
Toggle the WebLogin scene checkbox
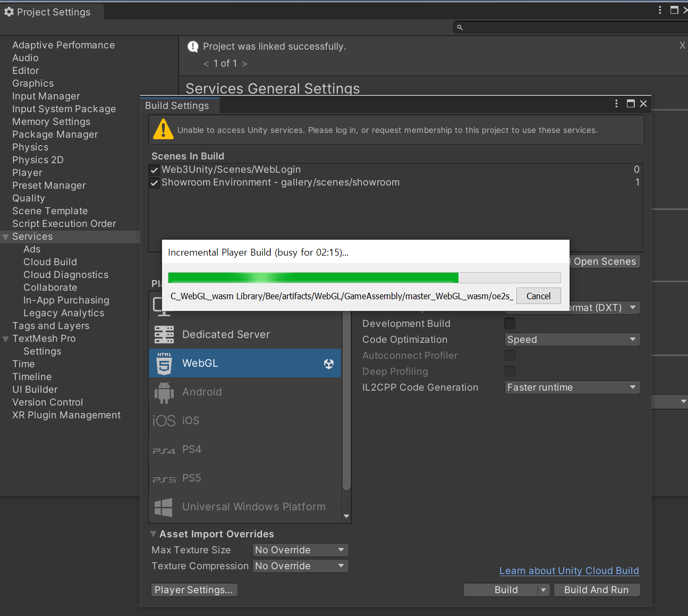155,170
